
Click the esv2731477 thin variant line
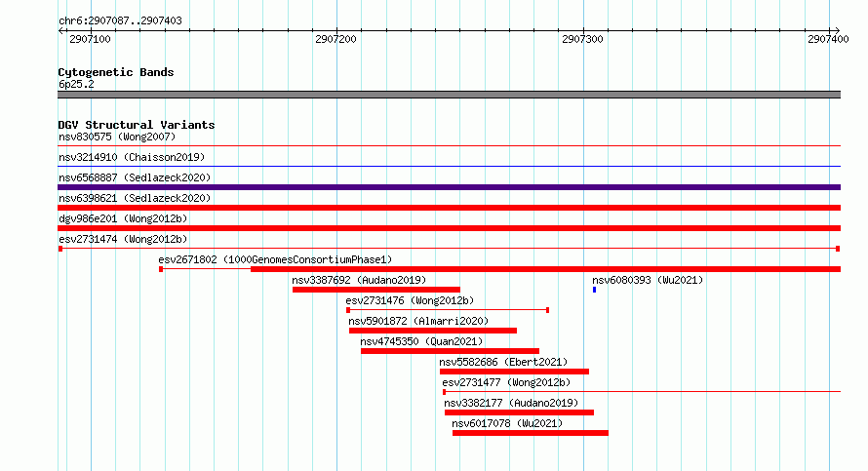(x=642, y=391)
